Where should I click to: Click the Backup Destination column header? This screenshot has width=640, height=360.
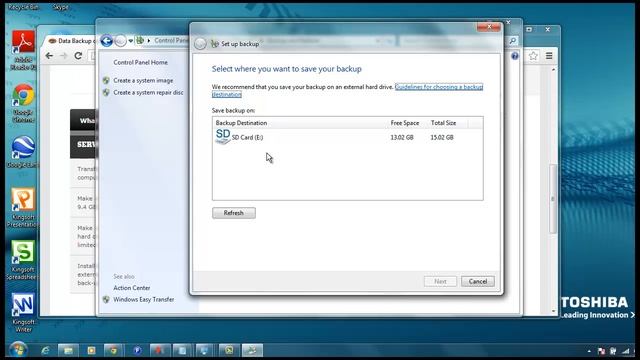241,123
